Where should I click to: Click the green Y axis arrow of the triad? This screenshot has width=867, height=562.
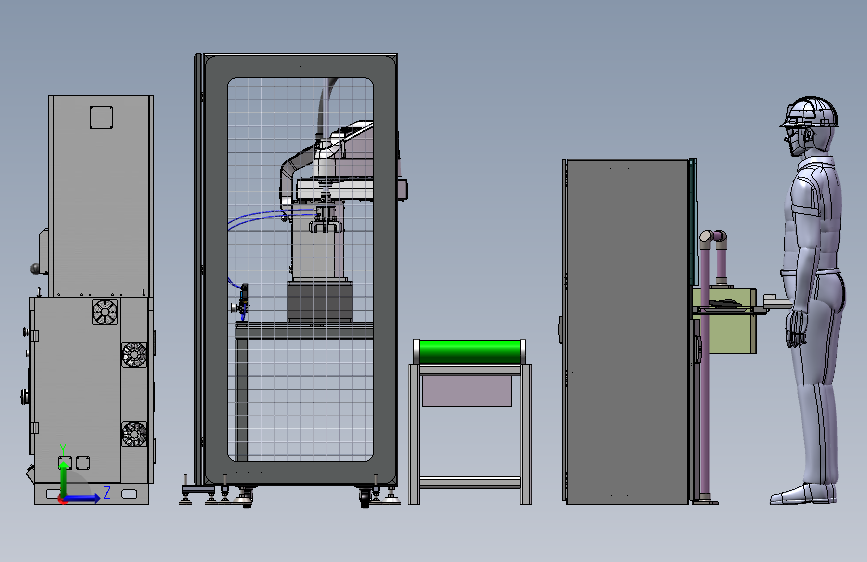pos(64,479)
